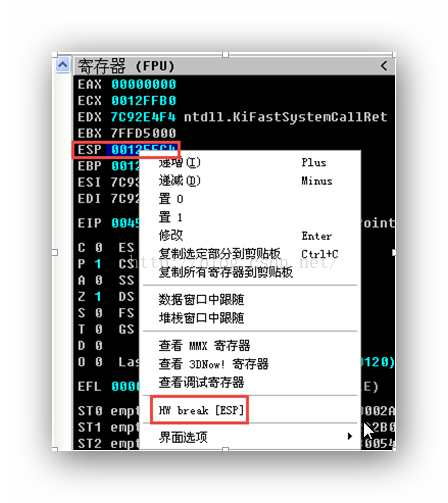Click EDX value 7C92E4F4
The width and height of the screenshot is (448, 503).
(x=143, y=117)
